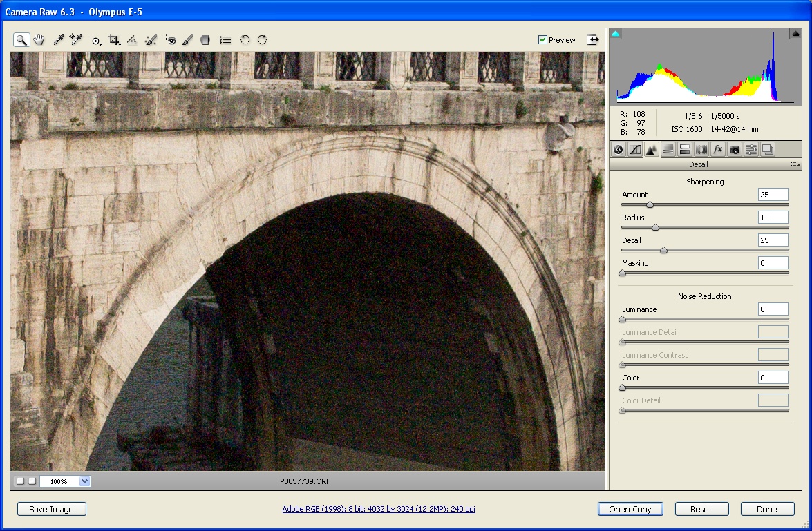Toggle shadow clipping warning in histogram

(x=615, y=34)
